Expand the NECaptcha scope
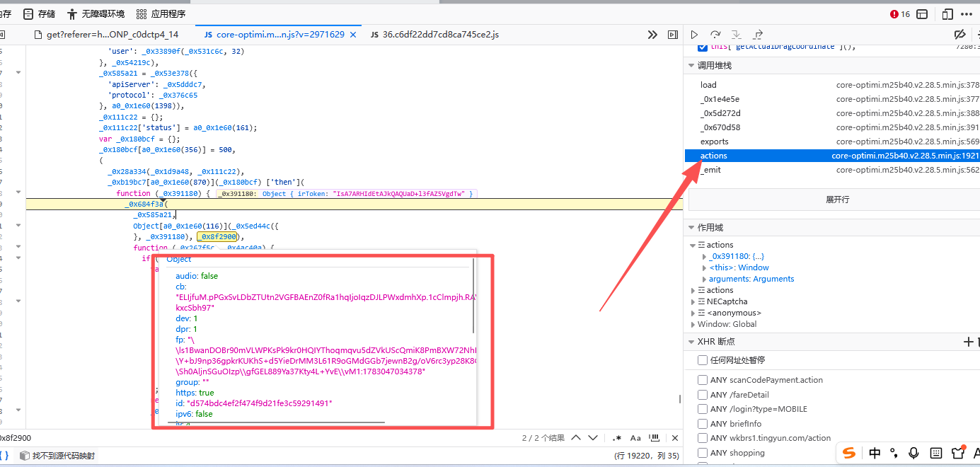 coord(693,301)
